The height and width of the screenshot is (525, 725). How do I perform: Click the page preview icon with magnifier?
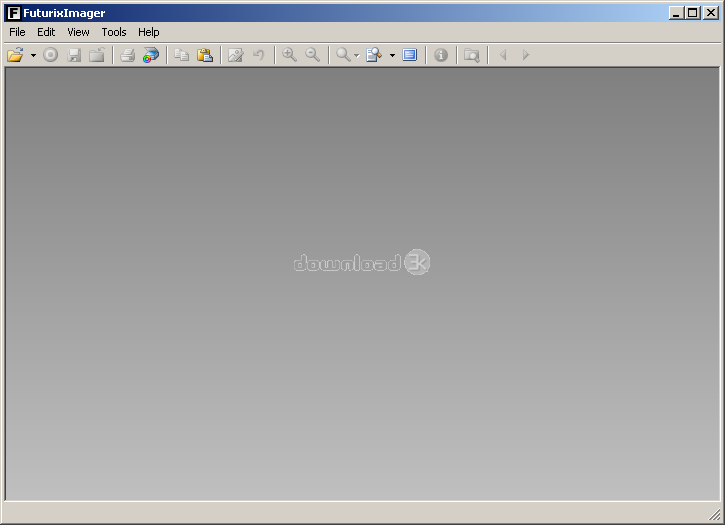(374, 55)
